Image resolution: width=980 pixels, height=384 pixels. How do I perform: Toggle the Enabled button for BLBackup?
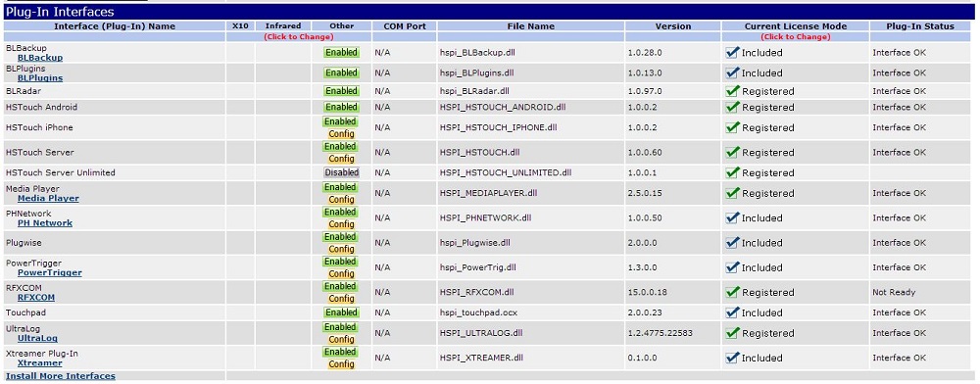[341, 53]
